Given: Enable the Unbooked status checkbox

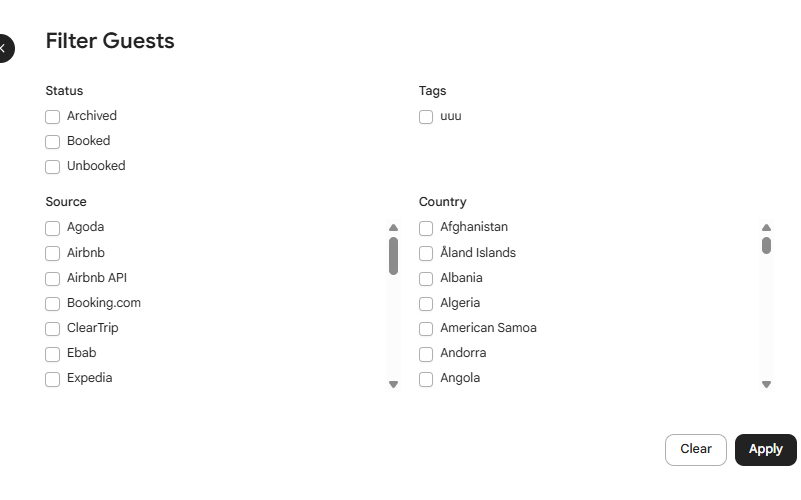Looking at the screenshot, I should (53, 167).
